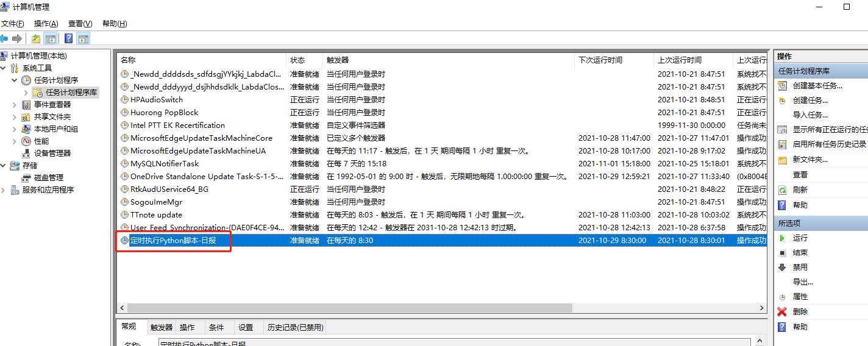Click 导出... action

point(803,282)
